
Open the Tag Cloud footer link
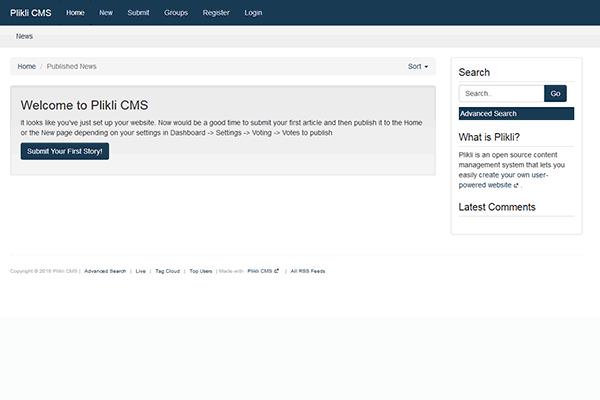pyautogui.click(x=168, y=271)
